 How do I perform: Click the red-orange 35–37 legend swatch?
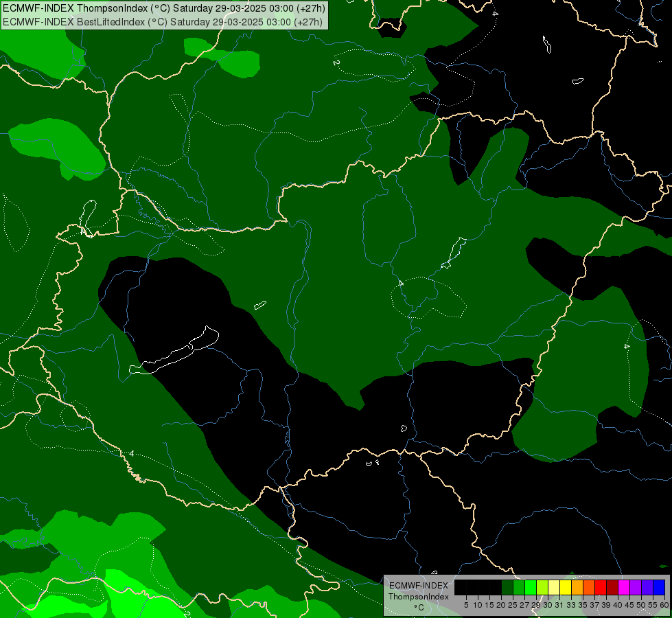click(589, 587)
